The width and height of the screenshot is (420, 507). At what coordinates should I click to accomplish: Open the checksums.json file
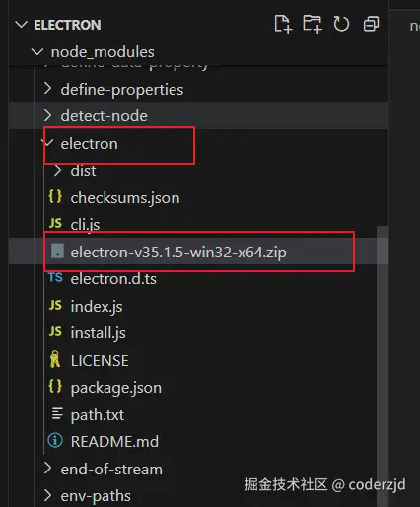point(125,198)
